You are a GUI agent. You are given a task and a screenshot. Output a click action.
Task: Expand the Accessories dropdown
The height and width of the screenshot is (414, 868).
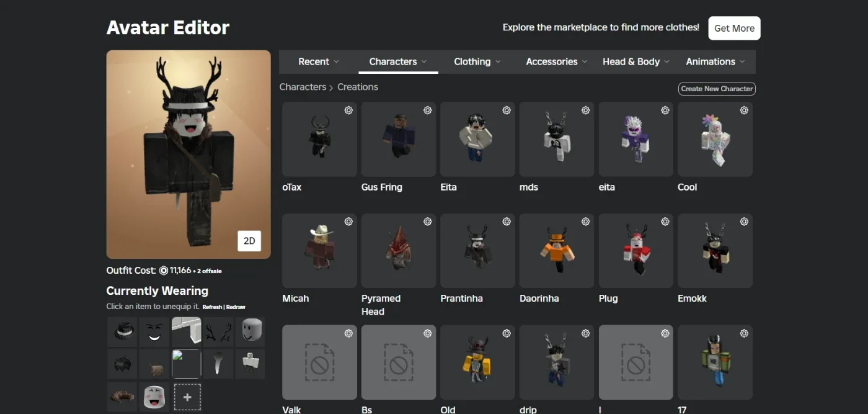point(556,61)
